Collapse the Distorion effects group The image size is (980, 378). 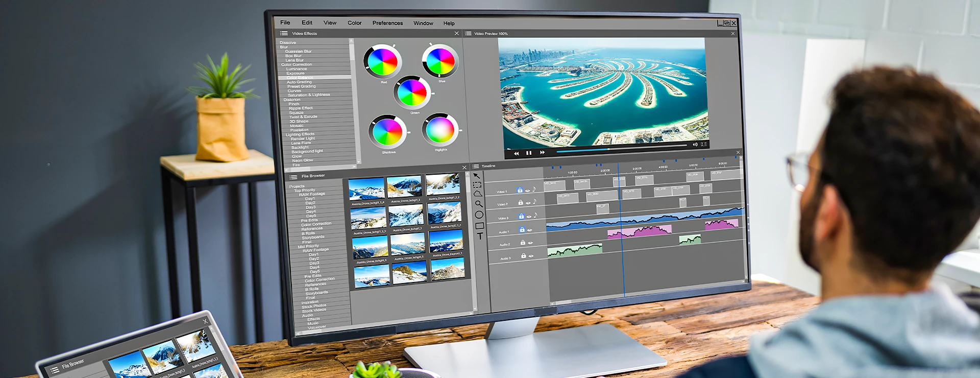(x=292, y=100)
